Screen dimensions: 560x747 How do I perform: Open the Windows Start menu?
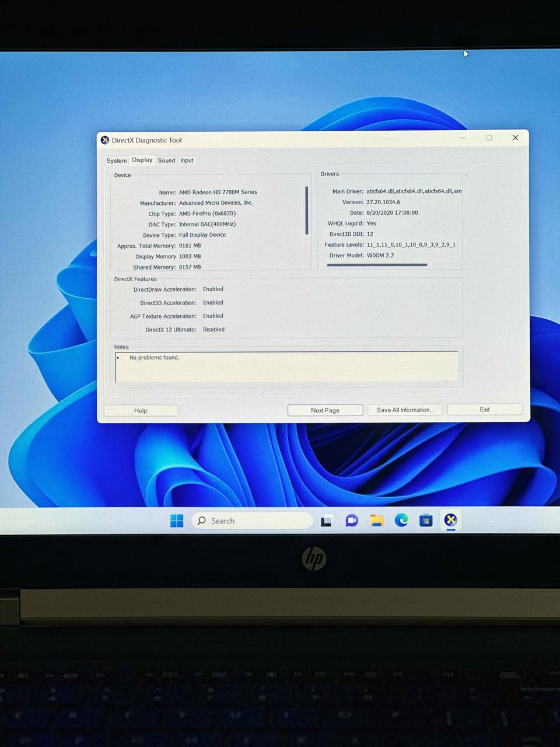point(177,521)
